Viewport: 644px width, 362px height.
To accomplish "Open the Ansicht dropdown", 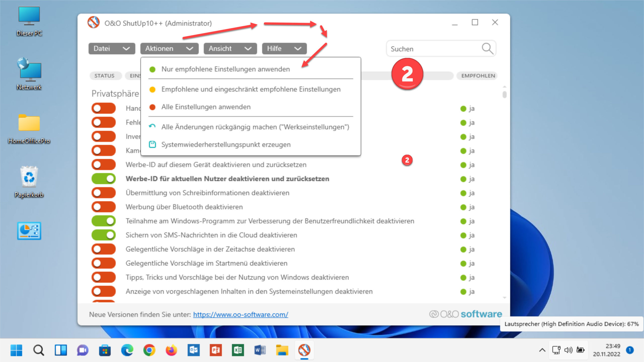I will 230,49.
